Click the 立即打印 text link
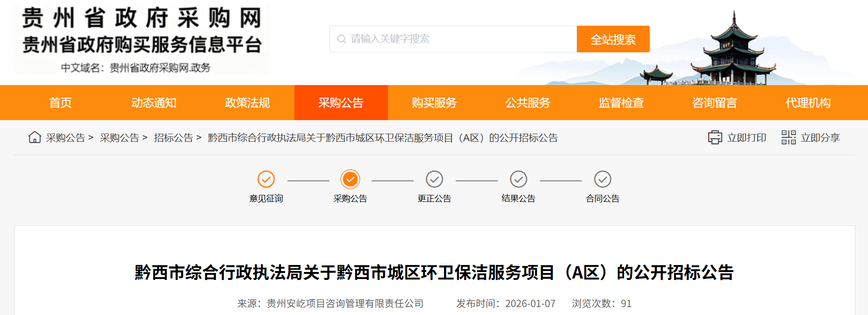Image resolution: width=868 pixels, height=315 pixels. [746, 138]
